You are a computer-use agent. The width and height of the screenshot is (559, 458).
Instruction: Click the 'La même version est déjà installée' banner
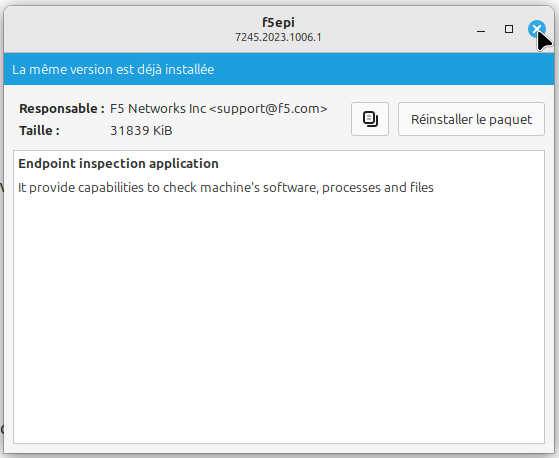click(x=279, y=69)
